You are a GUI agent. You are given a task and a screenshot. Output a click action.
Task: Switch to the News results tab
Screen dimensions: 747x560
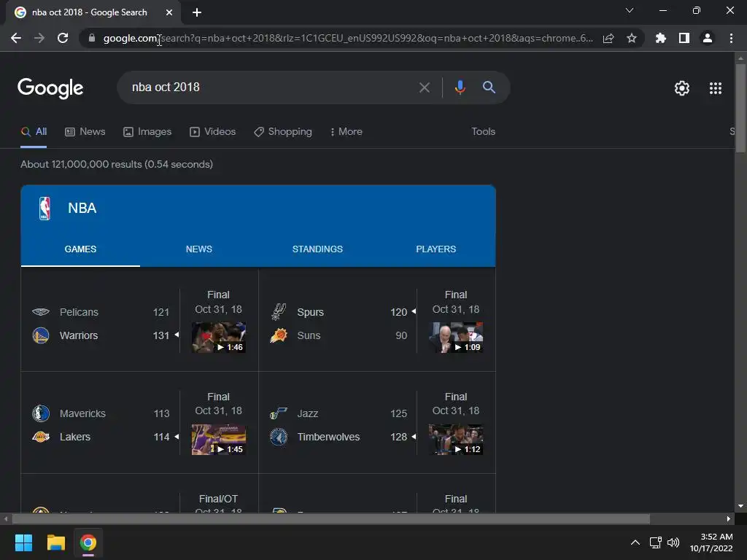85,131
